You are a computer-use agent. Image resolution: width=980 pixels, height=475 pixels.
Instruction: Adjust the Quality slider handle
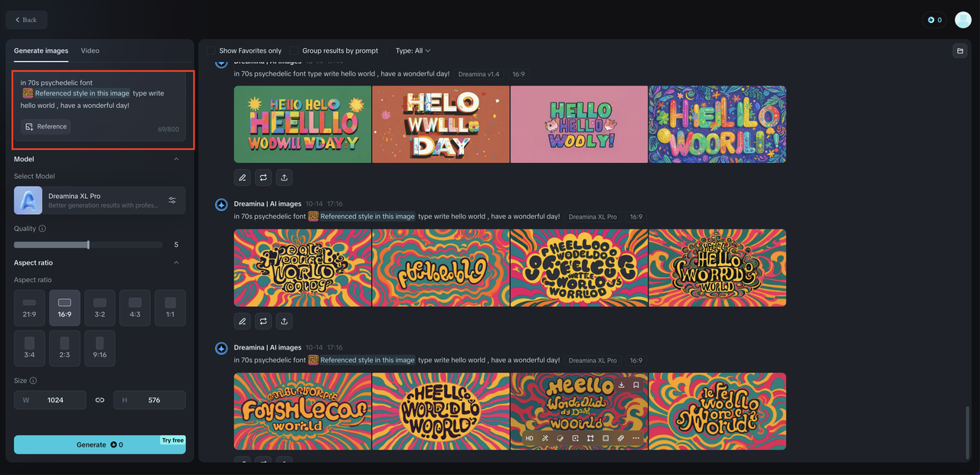89,245
